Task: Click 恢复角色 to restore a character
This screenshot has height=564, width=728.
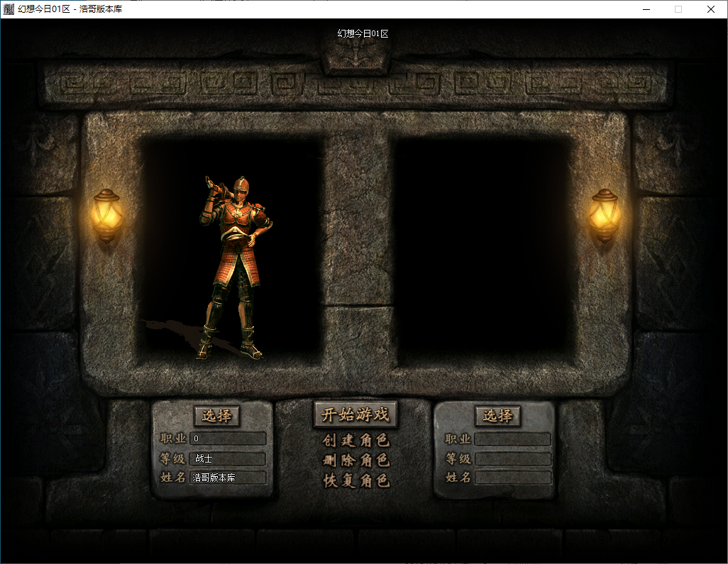Action: tap(356, 480)
